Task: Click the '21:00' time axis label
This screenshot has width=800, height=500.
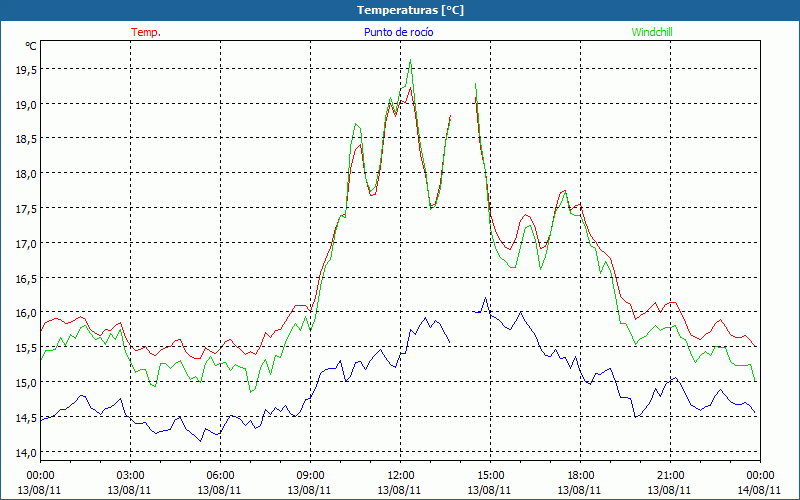Action: tap(670, 475)
